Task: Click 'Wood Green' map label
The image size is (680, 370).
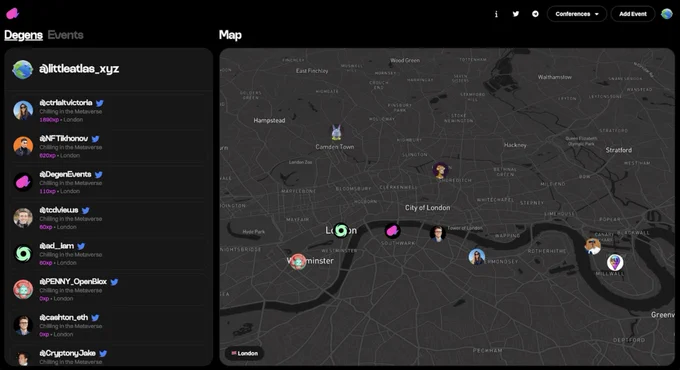Action: coord(405,60)
